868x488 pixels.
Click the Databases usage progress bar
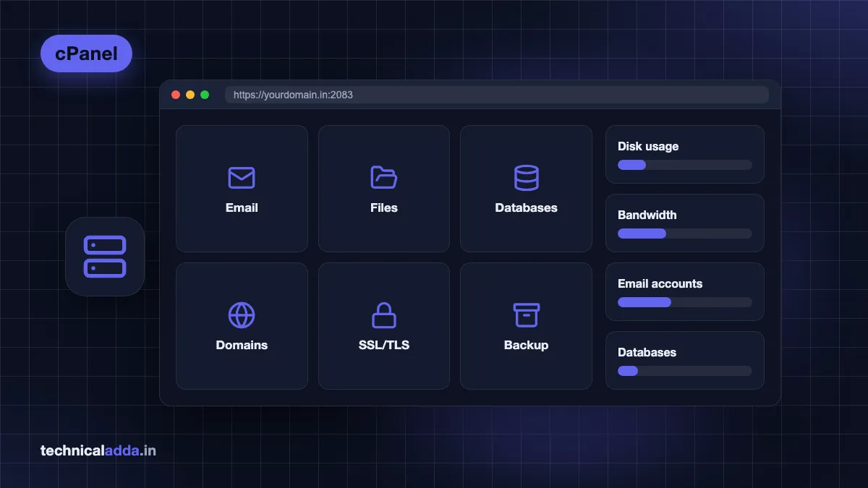click(x=685, y=371)
